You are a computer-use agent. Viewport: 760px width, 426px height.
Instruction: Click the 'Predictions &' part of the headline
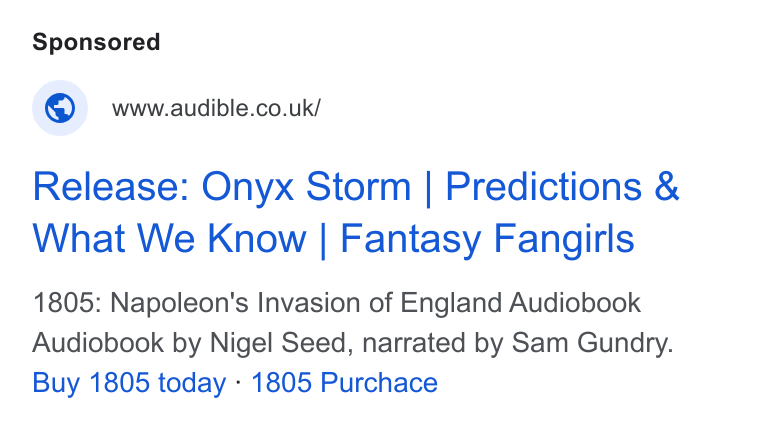(x=562, y=187)
